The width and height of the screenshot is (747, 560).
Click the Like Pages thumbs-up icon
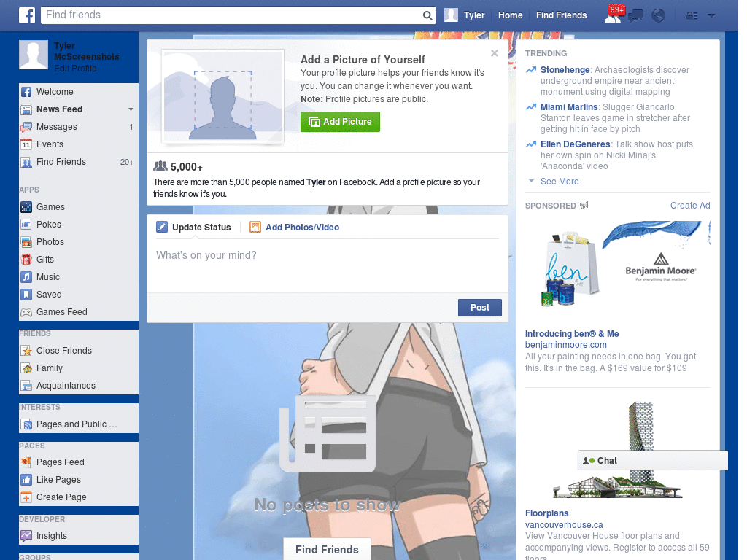click(26, 480)
